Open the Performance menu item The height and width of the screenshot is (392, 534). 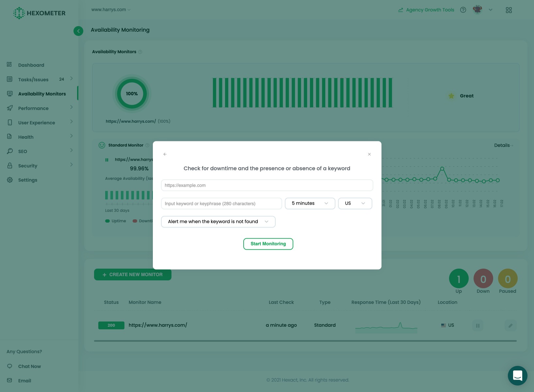(33, 108)
